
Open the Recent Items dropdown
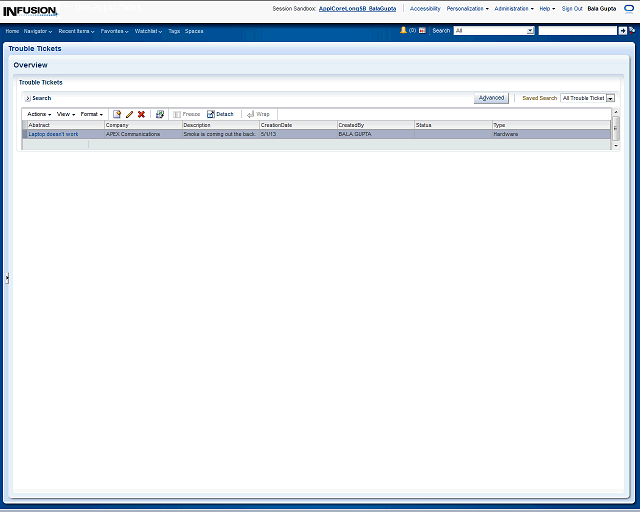point(76,31)
